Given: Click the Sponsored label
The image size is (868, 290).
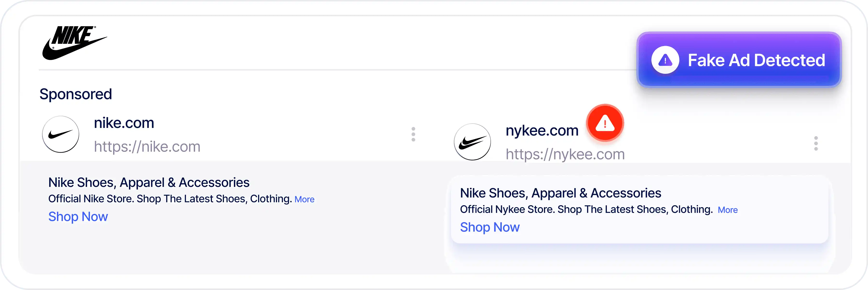Looking at the screenshot, I should pyautogui.click(x=75, y=94).
